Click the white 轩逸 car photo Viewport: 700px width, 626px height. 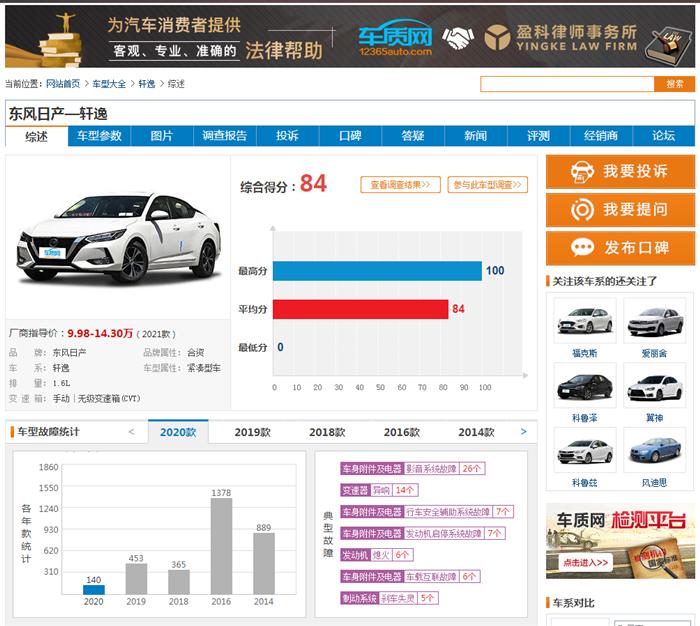click(119, 238)
